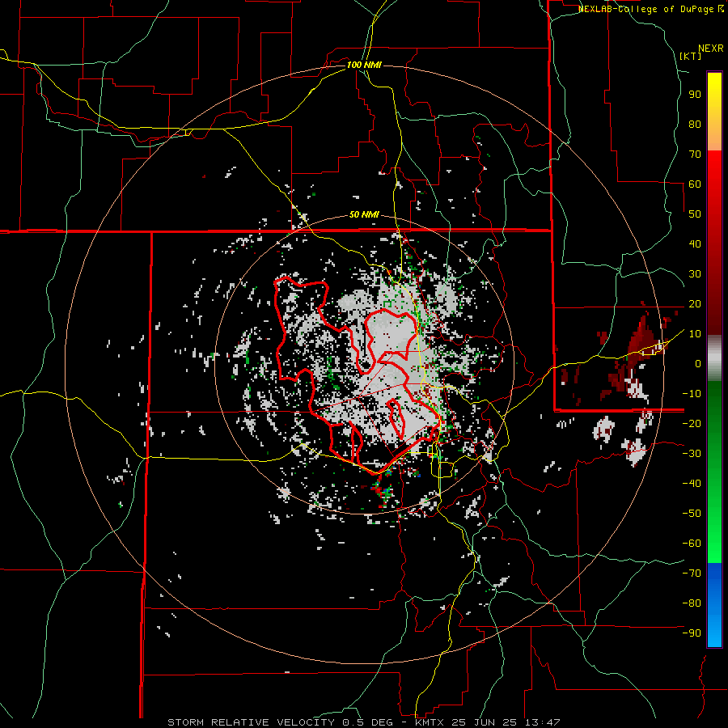This screenshot has width=728, height=728.
Task: Click the "-80" value on the scale
Action: (692, 603)
